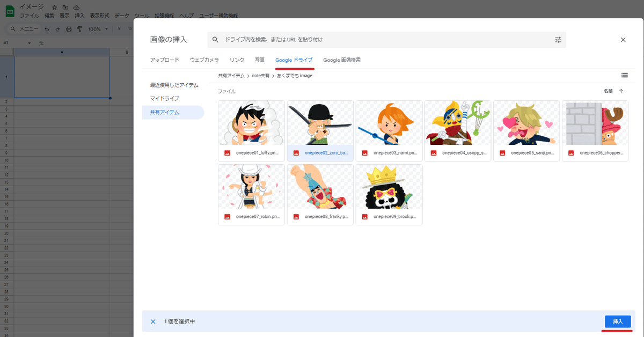Switch to the 写真 tab
Screen dimensions: 644x337
click(x=260, y=60)
